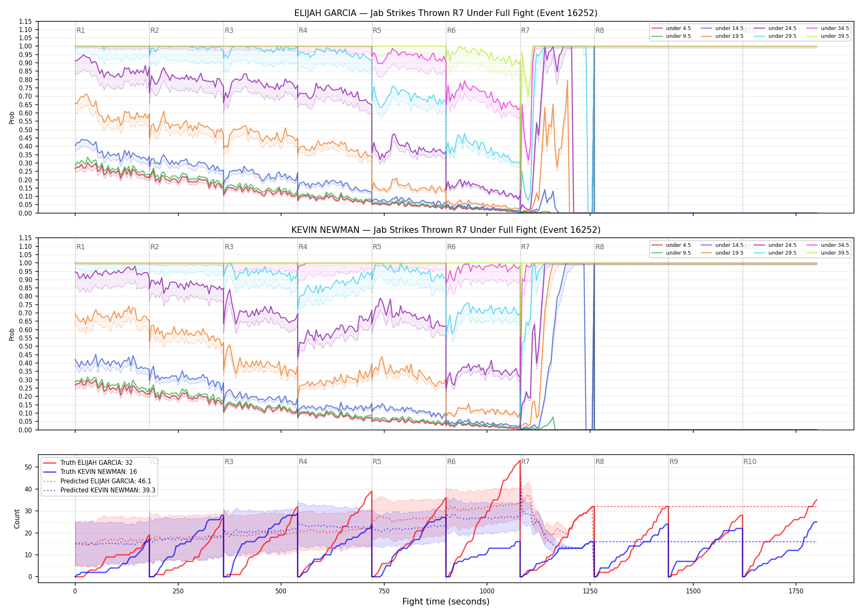Click 'under 4.5' legend entry in top chart
Viewport: 863px width, 616px height.
point(671,28)
